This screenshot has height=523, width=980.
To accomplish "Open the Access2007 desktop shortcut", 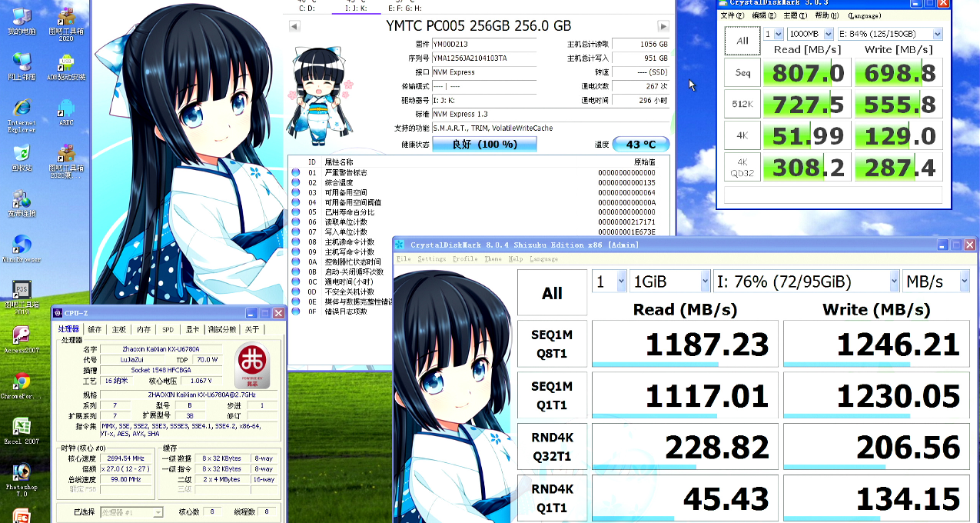I will [22, 339].
